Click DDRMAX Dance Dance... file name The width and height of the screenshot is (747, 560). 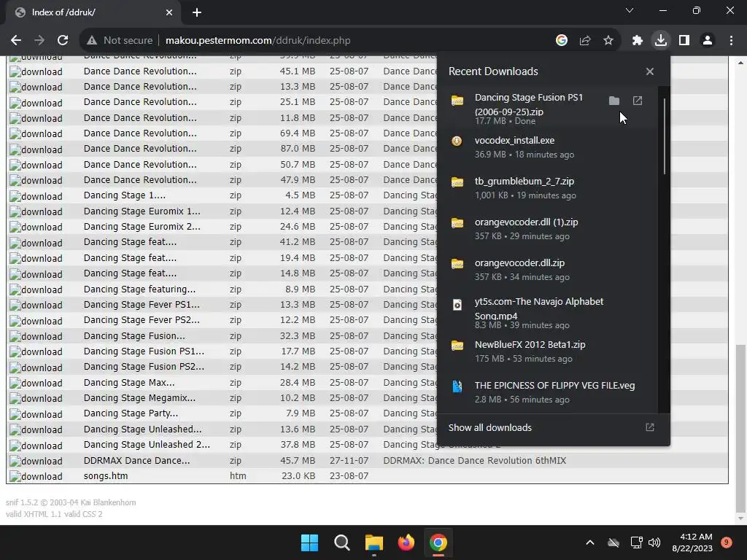click(136, 461)
